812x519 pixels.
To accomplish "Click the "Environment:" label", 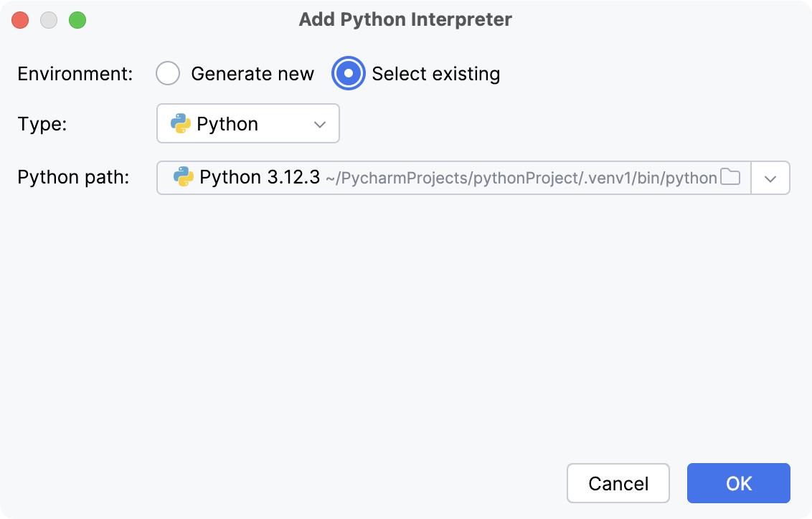I will click(75, 74).
